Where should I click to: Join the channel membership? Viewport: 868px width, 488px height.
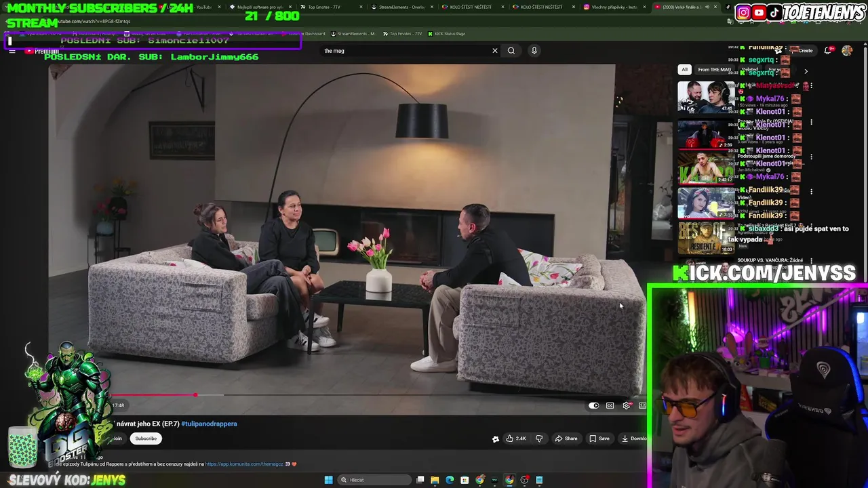(117, 439)
